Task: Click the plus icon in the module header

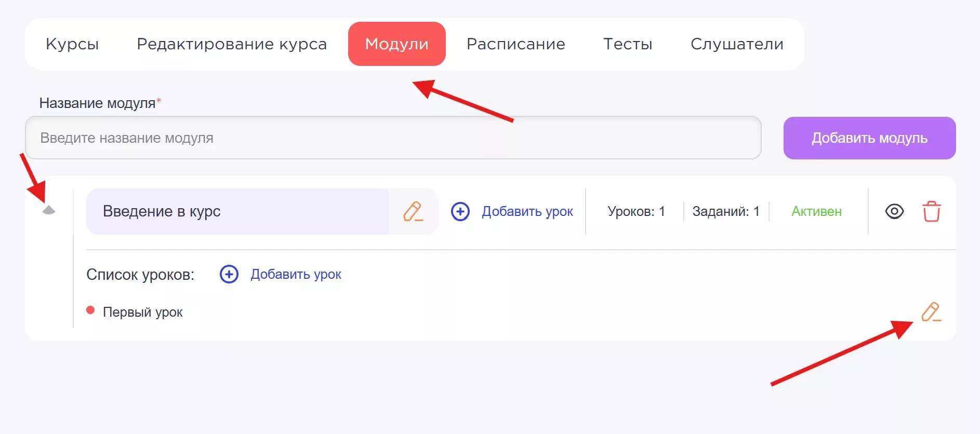Action: point(460,211)
